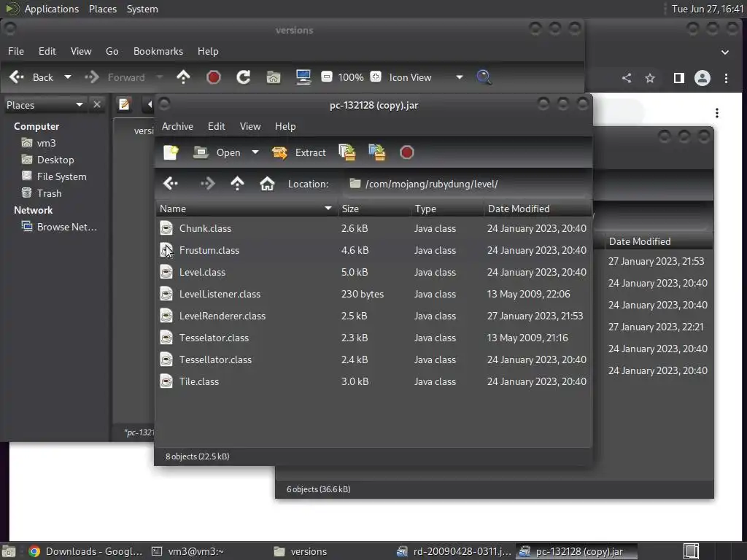Image resolution: width=747 pixels, height=560 pixels.
Task: Select Tesselator.class file
Action: [x=373, y=338]
